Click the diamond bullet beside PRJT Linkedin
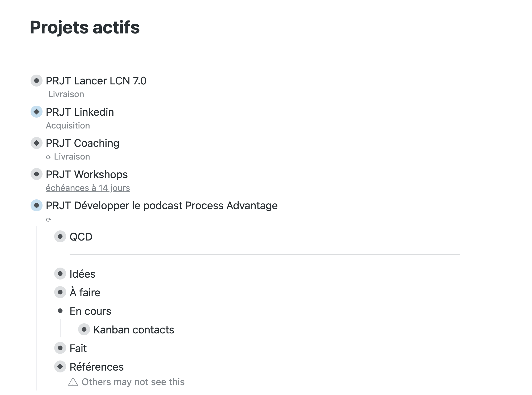Screen dimensions: 532x395 pos(36,112)
